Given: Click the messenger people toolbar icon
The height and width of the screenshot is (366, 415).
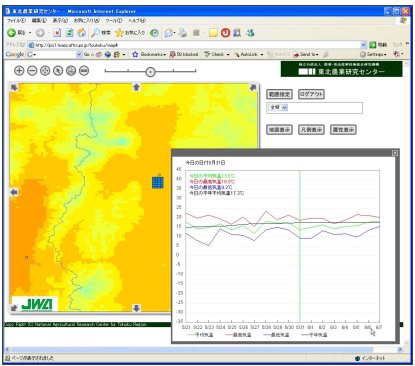Looking at the screenshot, I should pyautogui.click(x=250, y=33).
